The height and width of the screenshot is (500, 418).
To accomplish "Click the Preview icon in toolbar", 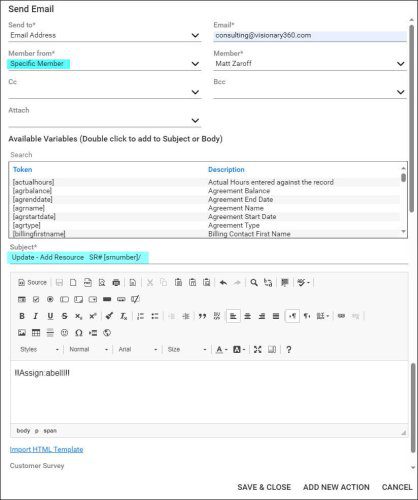I will (x=102, y=283).
